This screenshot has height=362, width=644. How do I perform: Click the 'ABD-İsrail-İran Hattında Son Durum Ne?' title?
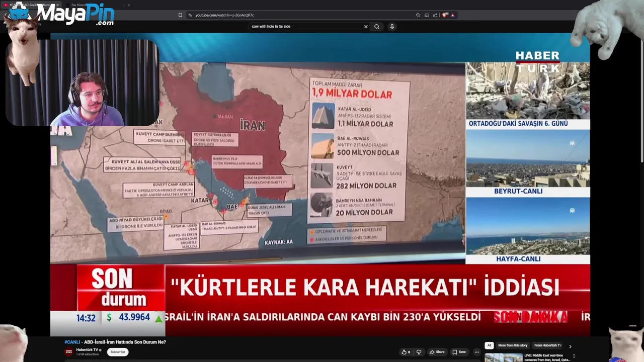point(125,342)
